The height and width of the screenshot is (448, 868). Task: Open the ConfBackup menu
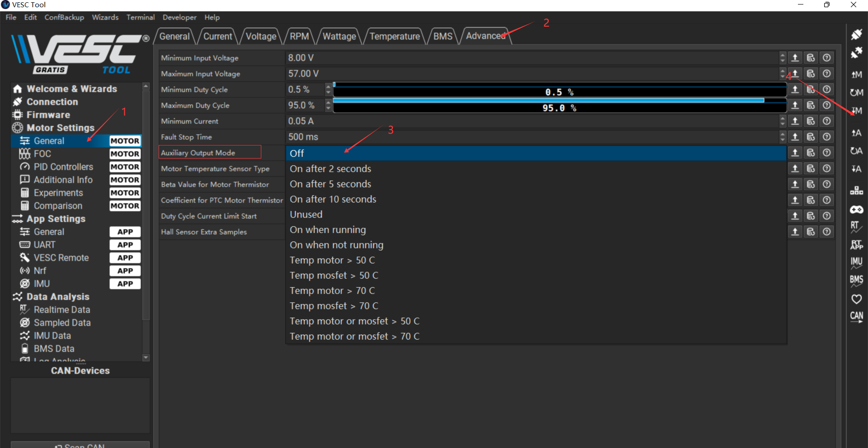[64, 17]
